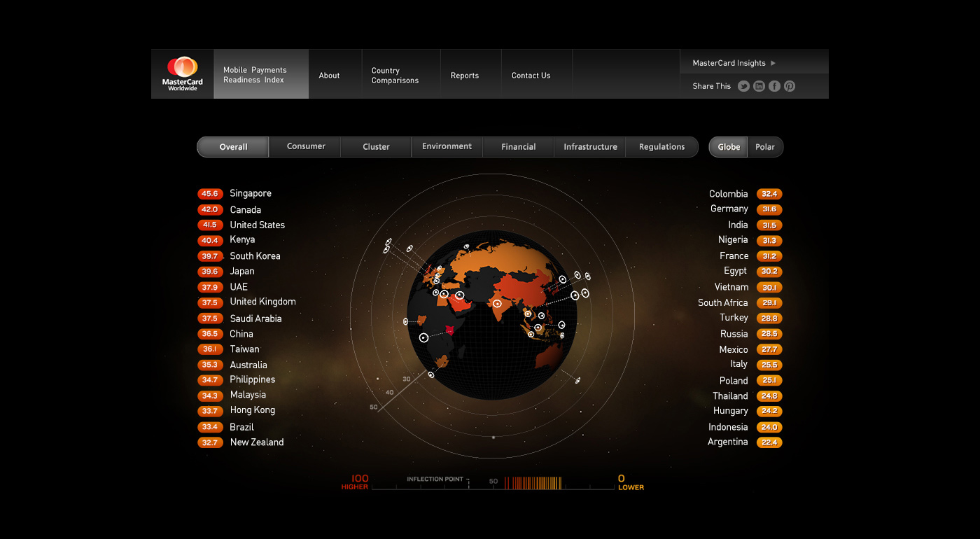Screen dimensions: 980x539
Task: Click Kenya 40.4 score badge
Action: tap(210, 241)
